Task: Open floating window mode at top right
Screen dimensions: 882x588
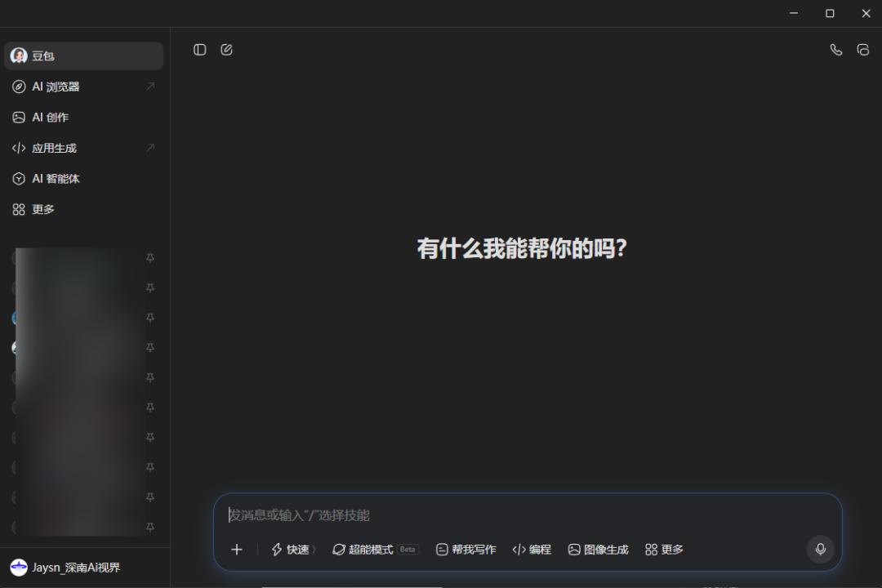Action: click(x=863, y=50)
